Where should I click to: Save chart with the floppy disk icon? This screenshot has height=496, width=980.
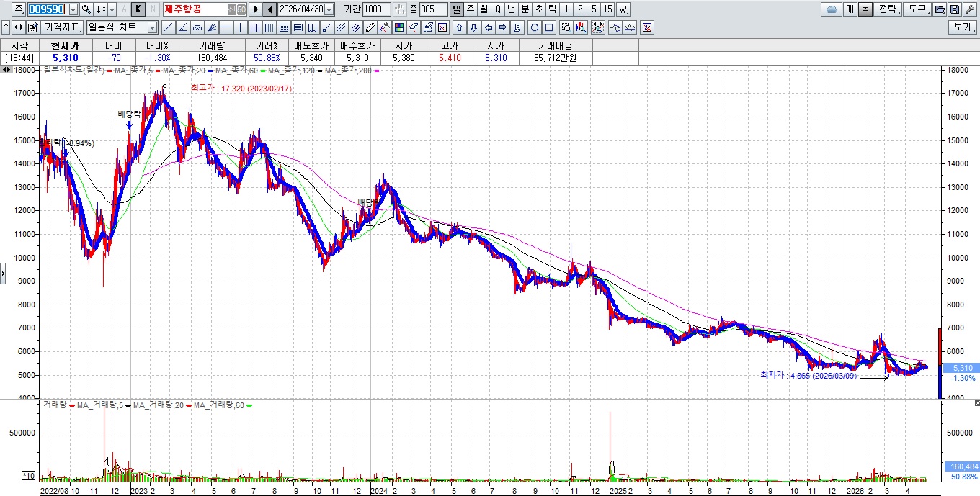955,9
